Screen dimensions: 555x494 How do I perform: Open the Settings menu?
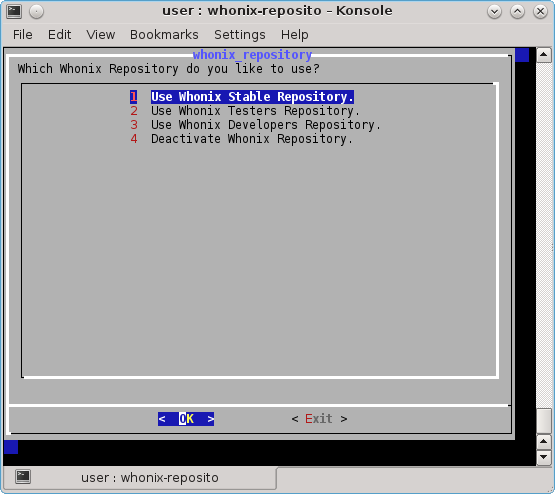[x=240, y=35]
